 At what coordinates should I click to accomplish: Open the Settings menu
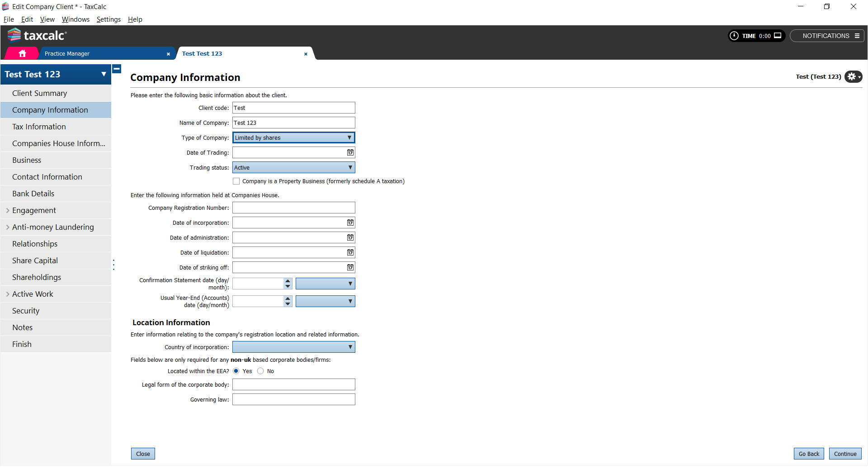point(108,19)
